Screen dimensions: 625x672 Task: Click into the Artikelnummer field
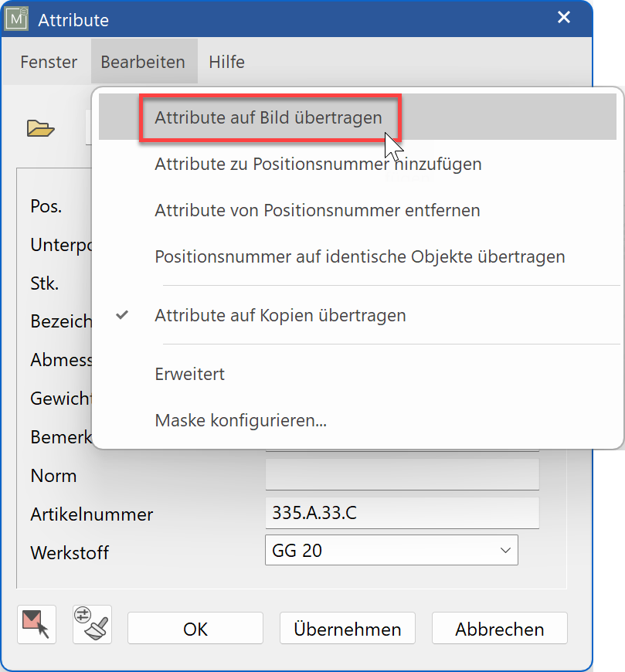click(x=401, y=513)
